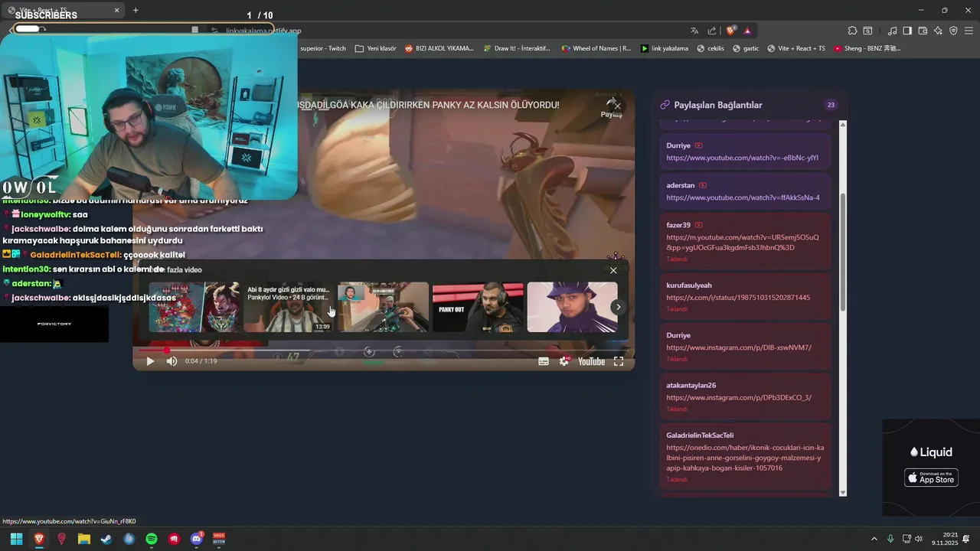
Task: Open GaladrielinTekSacTeli's onedio.com link
Action: [745, 458]
